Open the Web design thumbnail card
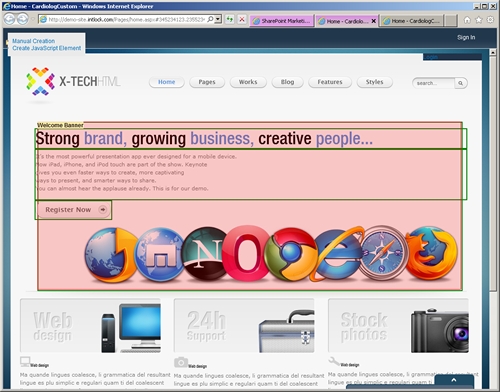This screenshot has width=500, height=392. [x=91, y=326]
